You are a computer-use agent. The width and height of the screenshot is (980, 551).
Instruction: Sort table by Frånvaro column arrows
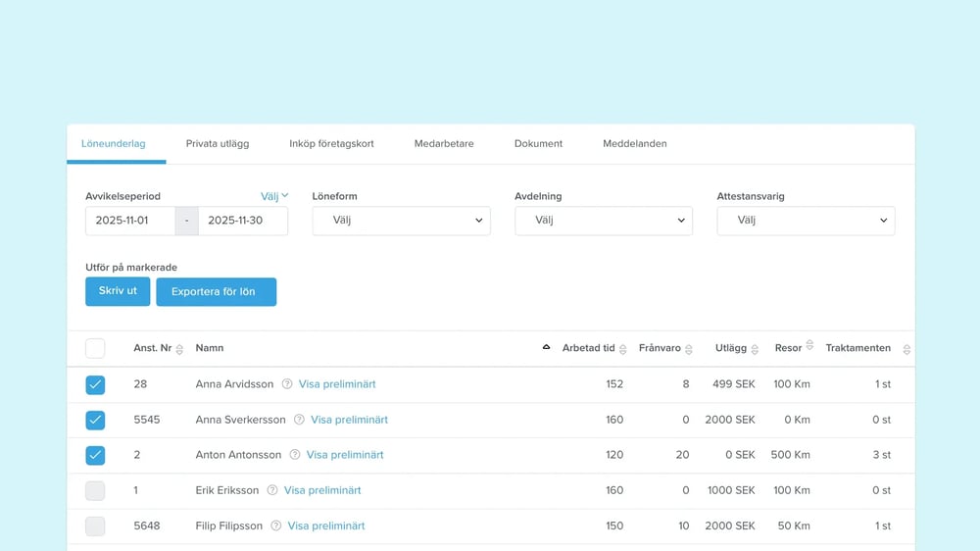(689, 349)
